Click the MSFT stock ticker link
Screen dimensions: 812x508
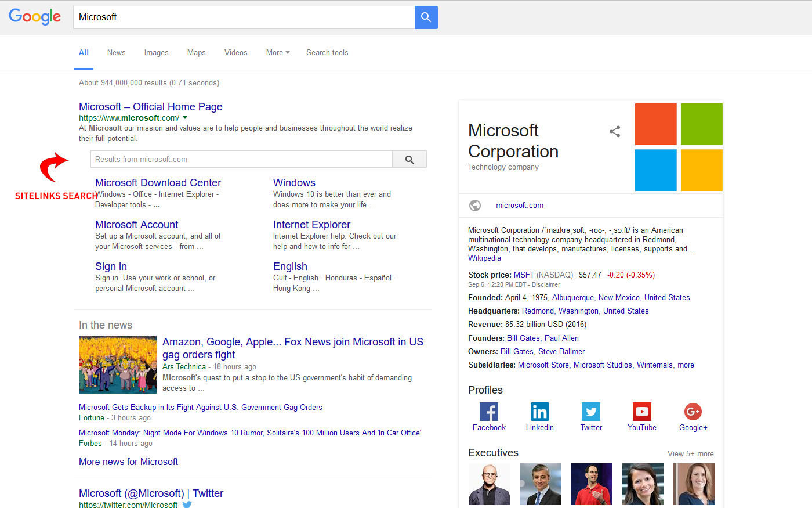click(x=524, y=275)
